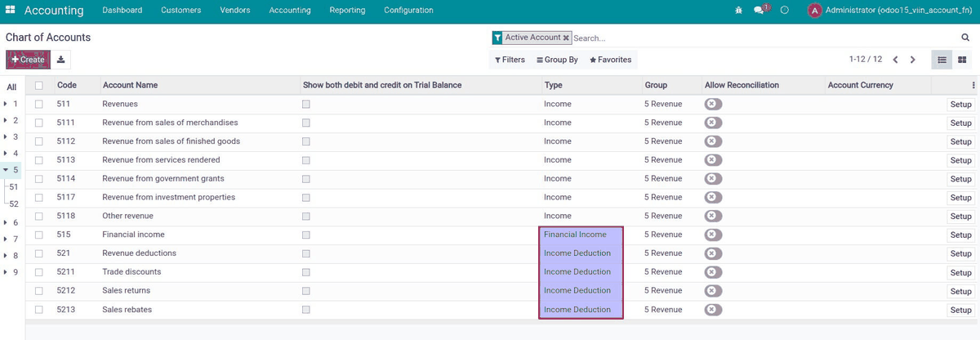
Task: Expand account group 3 in tree
Action: (6, 136)
